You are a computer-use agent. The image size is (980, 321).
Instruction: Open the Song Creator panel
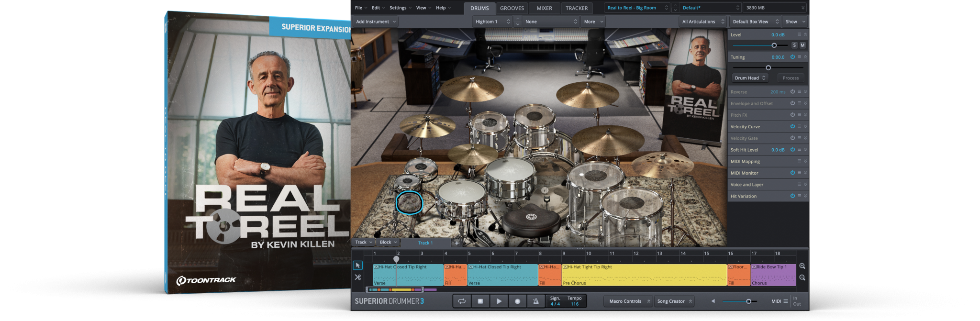click(675, 301)
